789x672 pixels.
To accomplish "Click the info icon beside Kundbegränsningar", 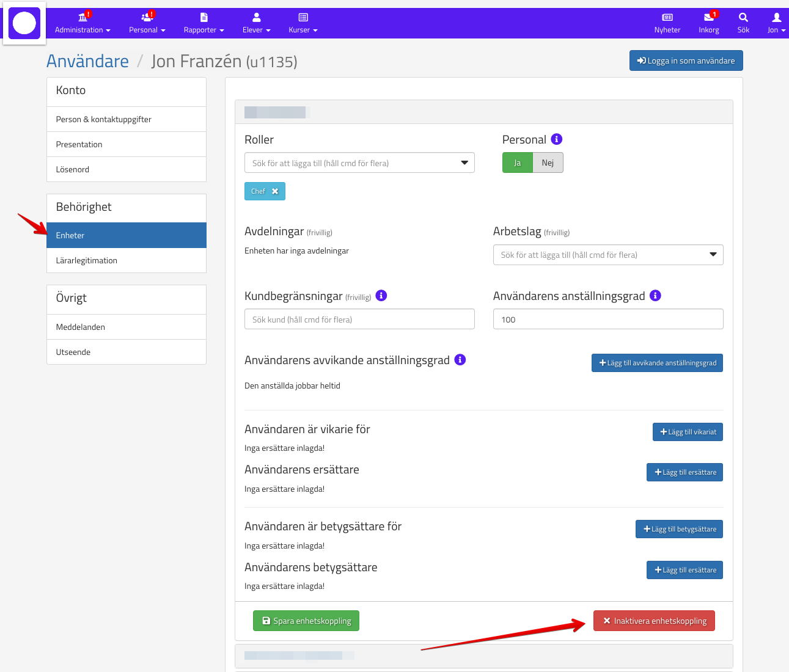I will pyautogui.click(x=381, y=296).
